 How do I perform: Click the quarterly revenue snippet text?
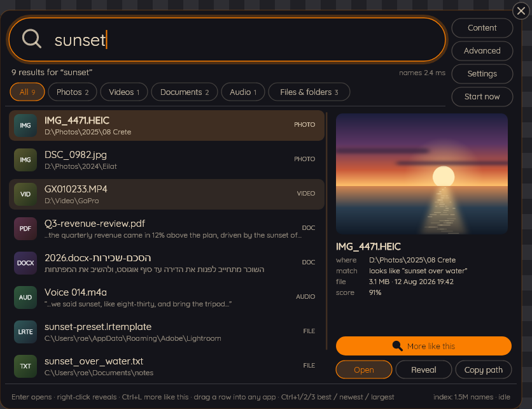point(173,235)
